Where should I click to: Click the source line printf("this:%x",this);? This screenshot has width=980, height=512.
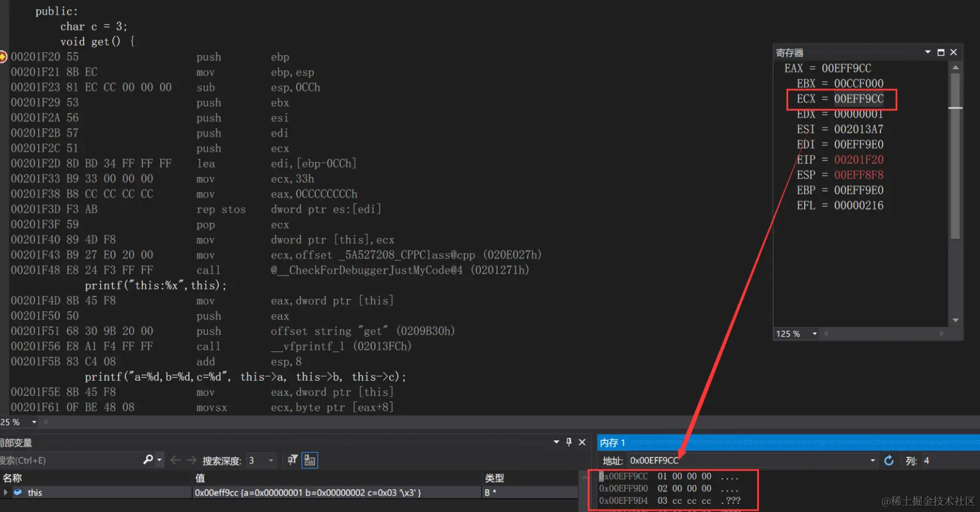coord(155,286)
